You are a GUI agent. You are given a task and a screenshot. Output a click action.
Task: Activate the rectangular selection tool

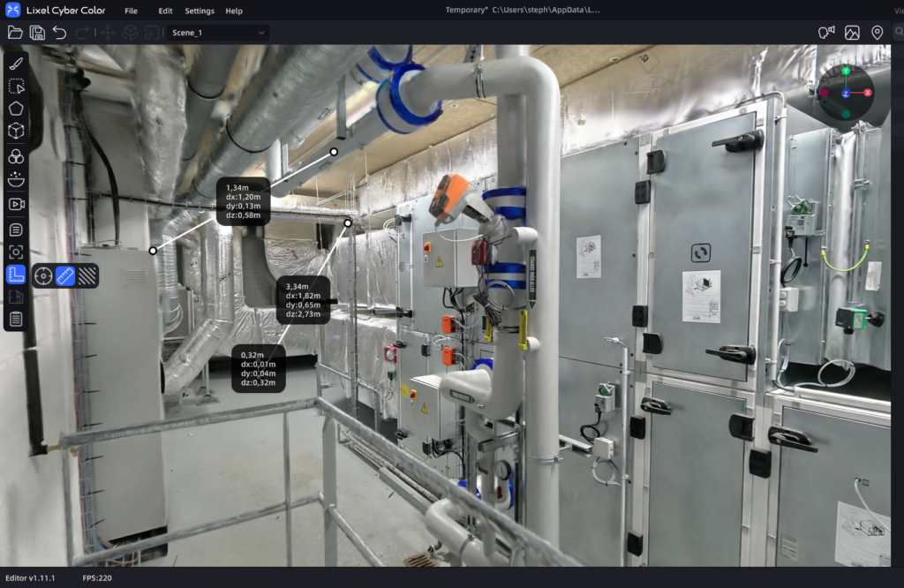click(x=16, y=87)
